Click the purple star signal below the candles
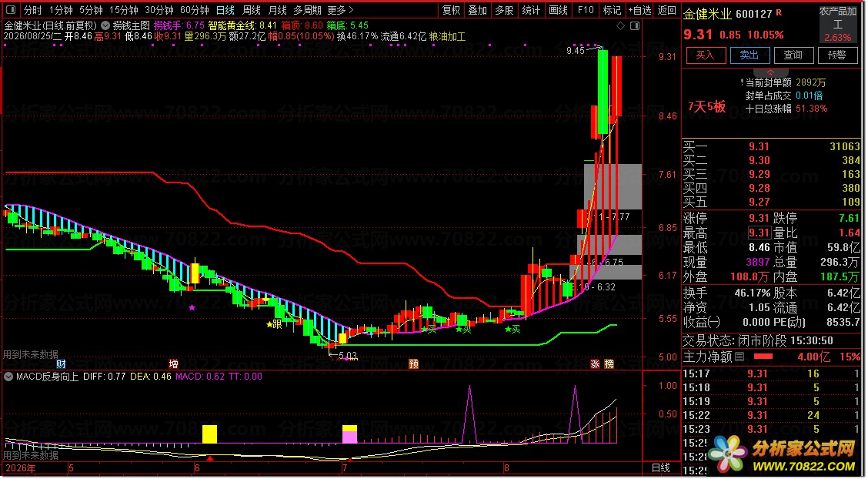Screen dimensions: 868x479 point(192,307)
